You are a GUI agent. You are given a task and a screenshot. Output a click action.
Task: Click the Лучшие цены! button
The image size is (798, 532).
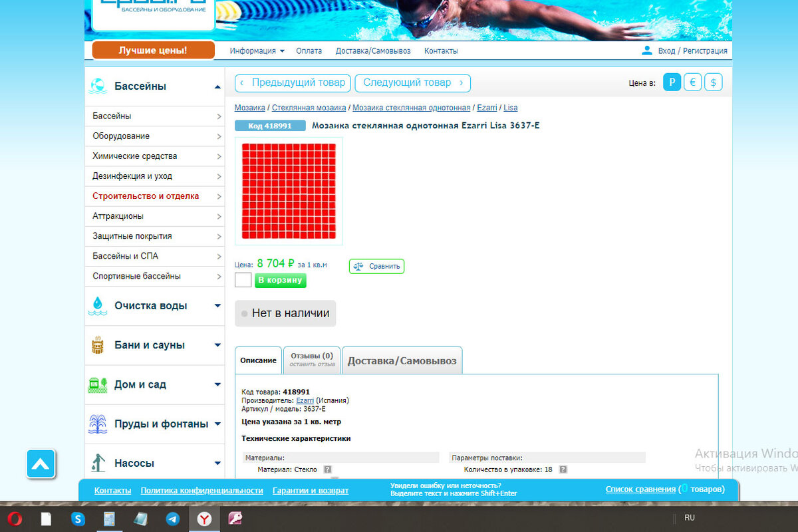pyautogui.click(x=153, y=51)
